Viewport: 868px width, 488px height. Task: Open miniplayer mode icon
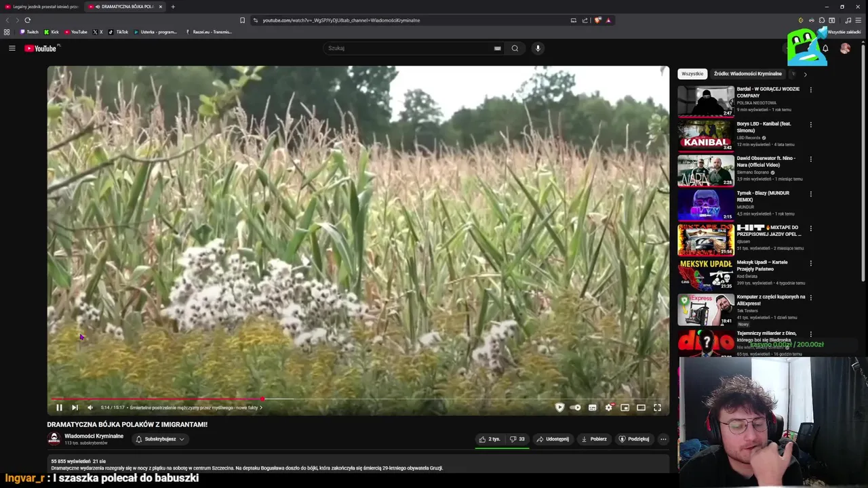(x=625, y=407)
